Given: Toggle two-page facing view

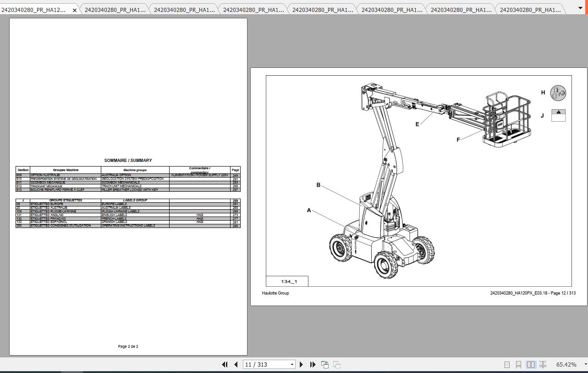Looking at the screenshot, I should [531, 364].
